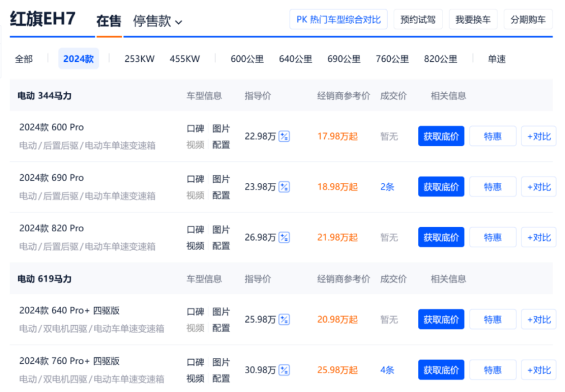Open 口碑 reviews for 2024款 600 Pro
Viewport: 565px width, 392px height.
(195, 127)
